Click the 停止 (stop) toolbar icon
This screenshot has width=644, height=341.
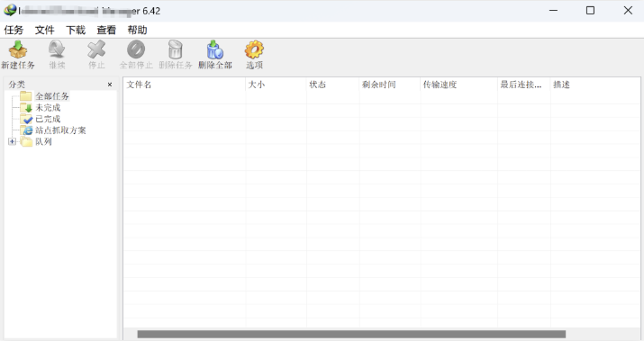coord(96,49)
